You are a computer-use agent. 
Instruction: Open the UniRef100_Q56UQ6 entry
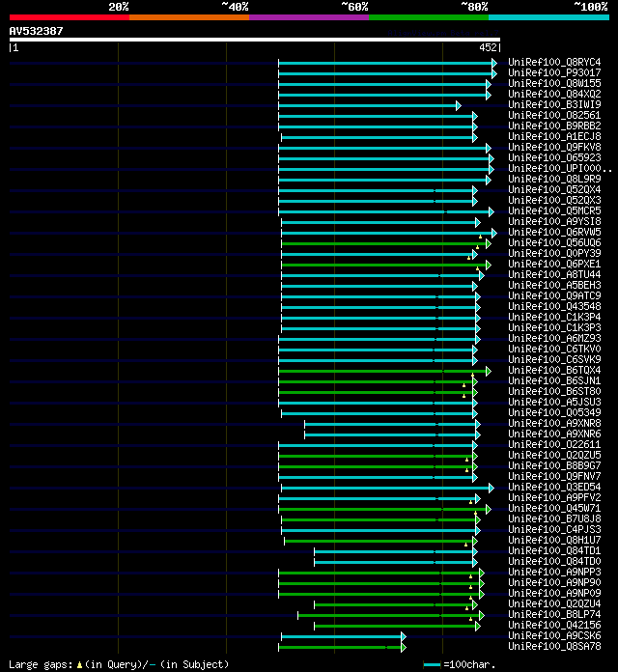[x=554, y=242]
